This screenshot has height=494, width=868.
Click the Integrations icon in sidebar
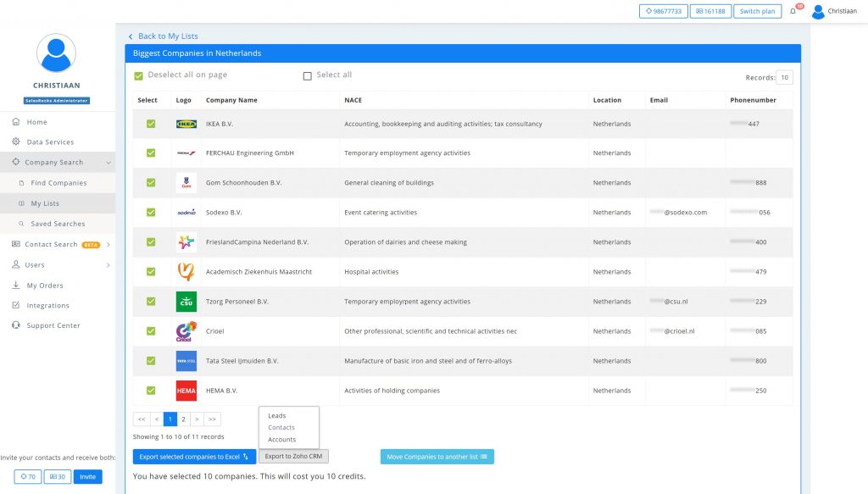[16, 306]
